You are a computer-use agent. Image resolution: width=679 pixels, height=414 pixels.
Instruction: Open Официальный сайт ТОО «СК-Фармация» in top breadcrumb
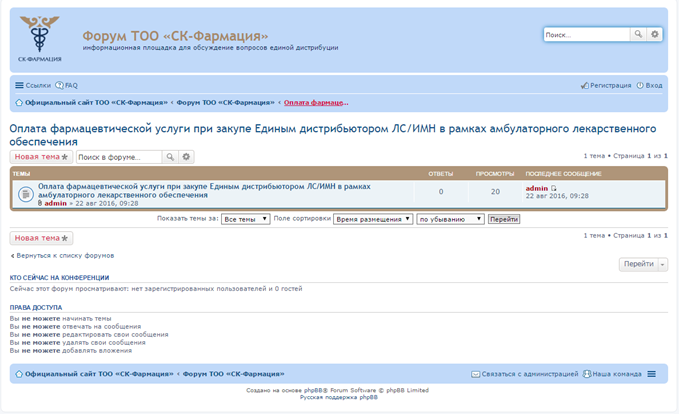(96, 103)
